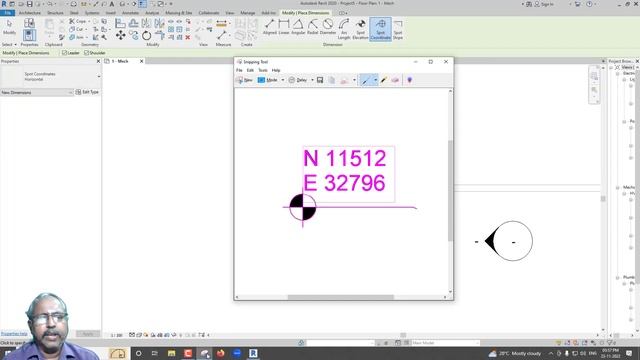Click the Properties icon in the ribbon

tap(29, 35)
